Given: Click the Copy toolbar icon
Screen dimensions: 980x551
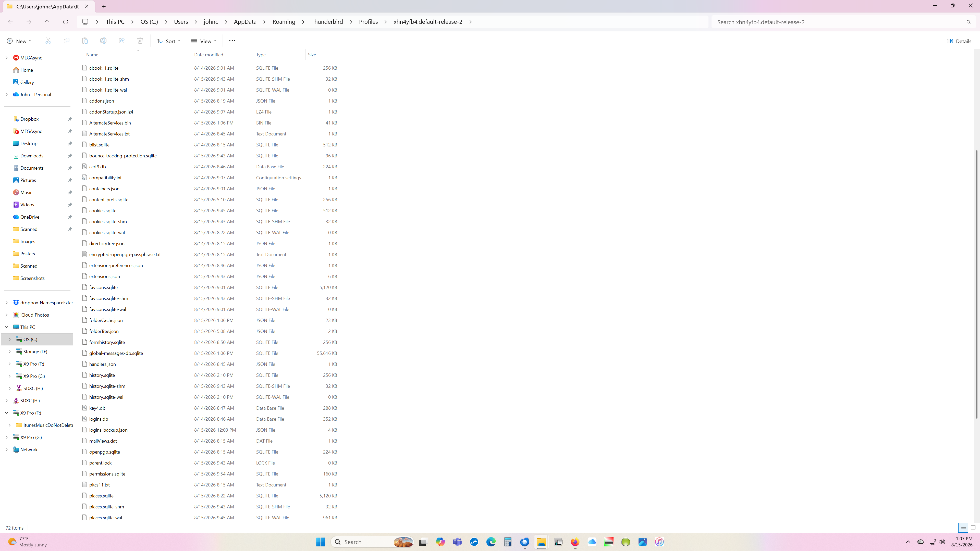Looking at the screenshot, I should coord(67,41).
